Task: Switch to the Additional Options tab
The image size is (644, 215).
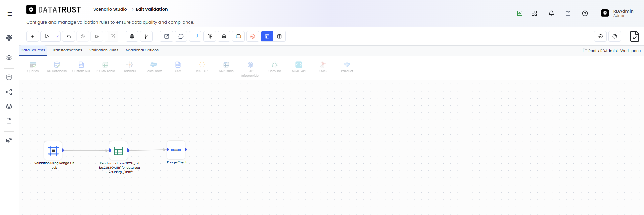Action: tap(142, 50)
